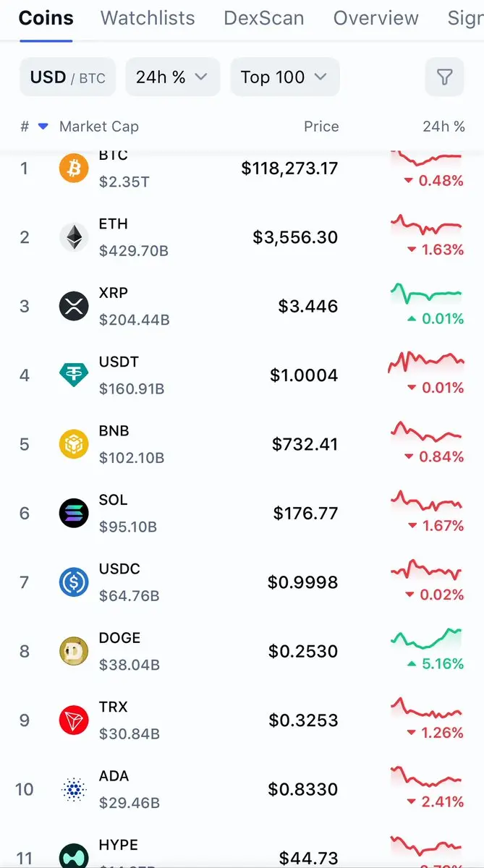Open the ADA Cardano row

tap(242, 789)
